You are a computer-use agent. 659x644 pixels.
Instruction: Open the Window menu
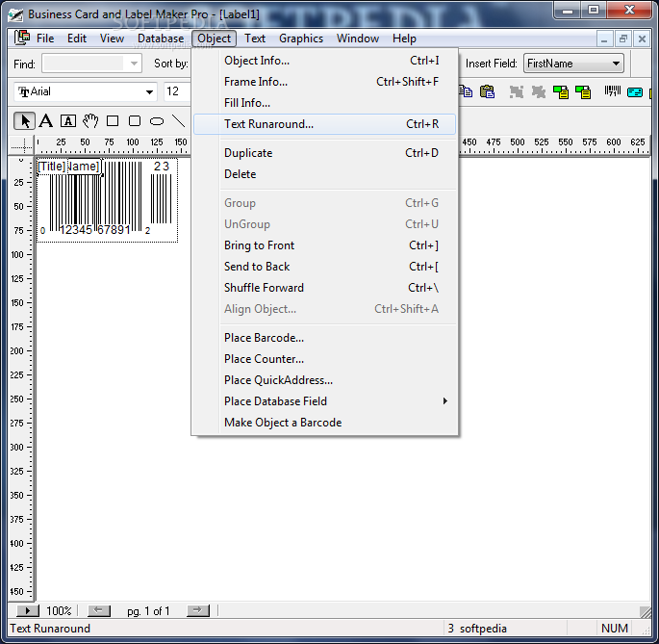click(x=358, y=39)
